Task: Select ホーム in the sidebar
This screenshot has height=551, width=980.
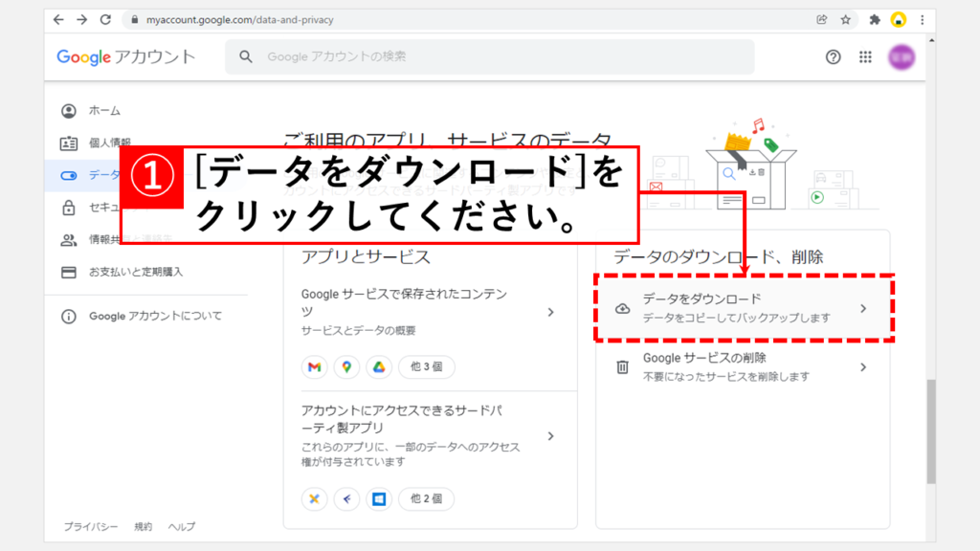Action: pos(104,111)
